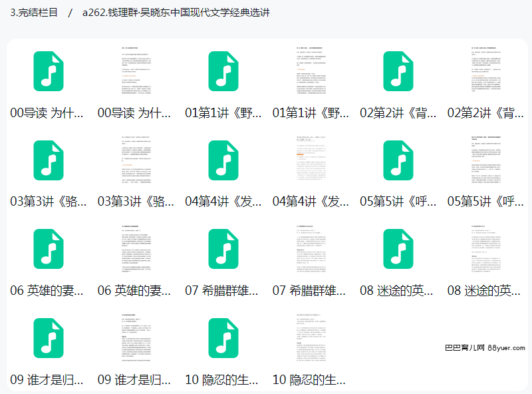Select the 07 希腊群雄 audio icon
The height and width of the screenshot is (394, 532).
tap(223, 249)
